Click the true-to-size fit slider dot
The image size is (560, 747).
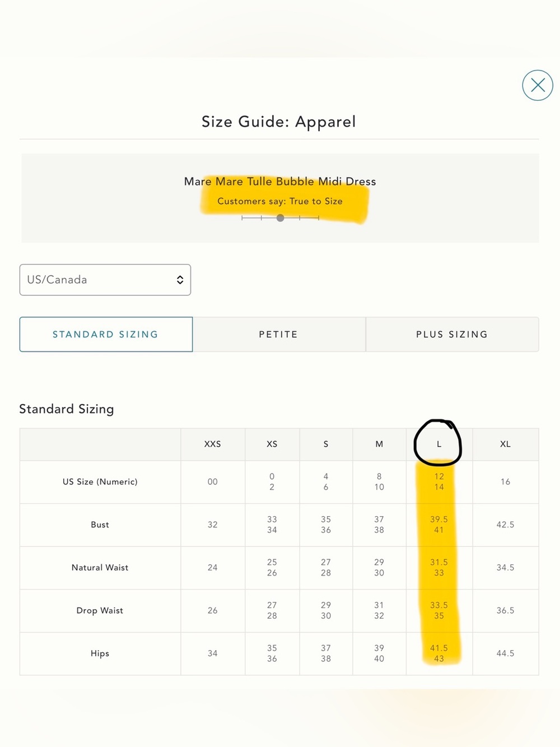click(280, 218)
